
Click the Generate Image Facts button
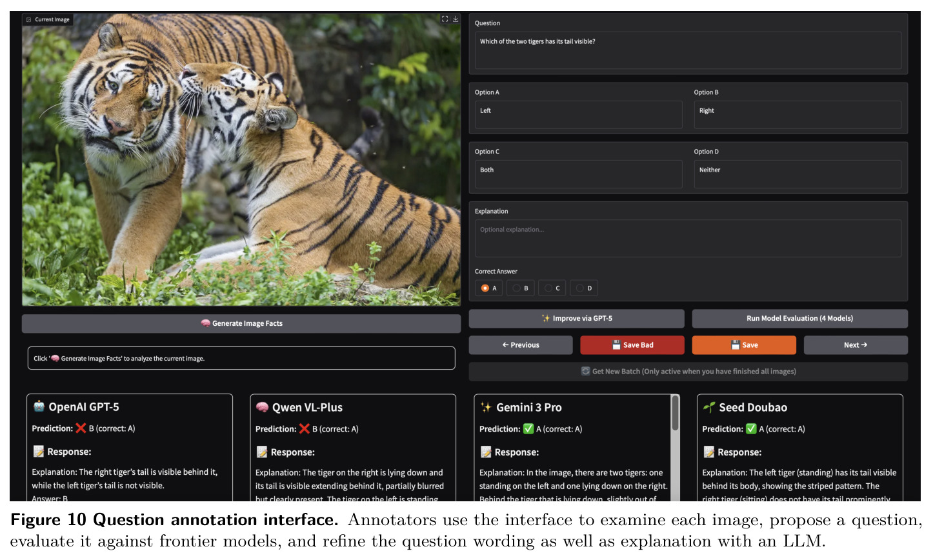pos(241,323)
